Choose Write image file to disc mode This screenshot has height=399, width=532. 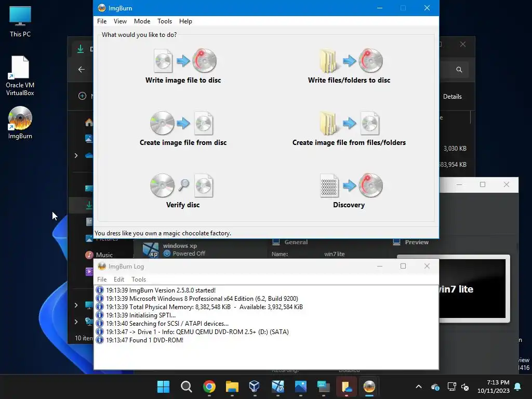coord(183,66)
